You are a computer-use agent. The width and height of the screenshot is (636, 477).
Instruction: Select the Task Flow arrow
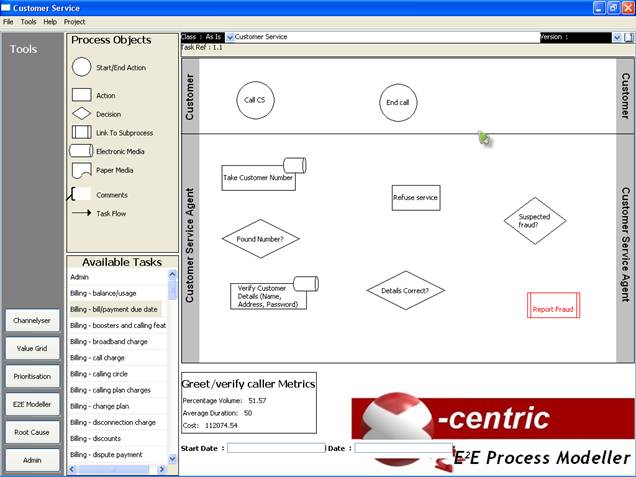(x=81, y=213)
